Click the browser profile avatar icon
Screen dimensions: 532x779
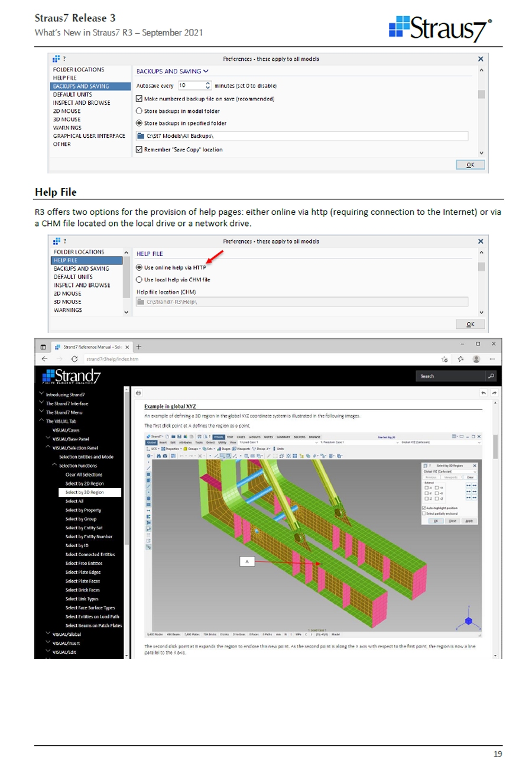[476, 358]
